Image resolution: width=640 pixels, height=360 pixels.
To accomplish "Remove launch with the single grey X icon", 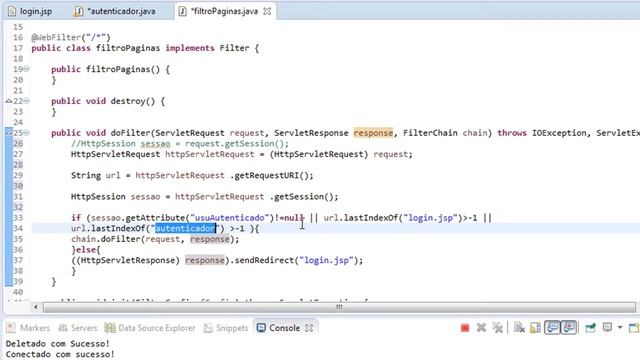I will click(481, 327).
